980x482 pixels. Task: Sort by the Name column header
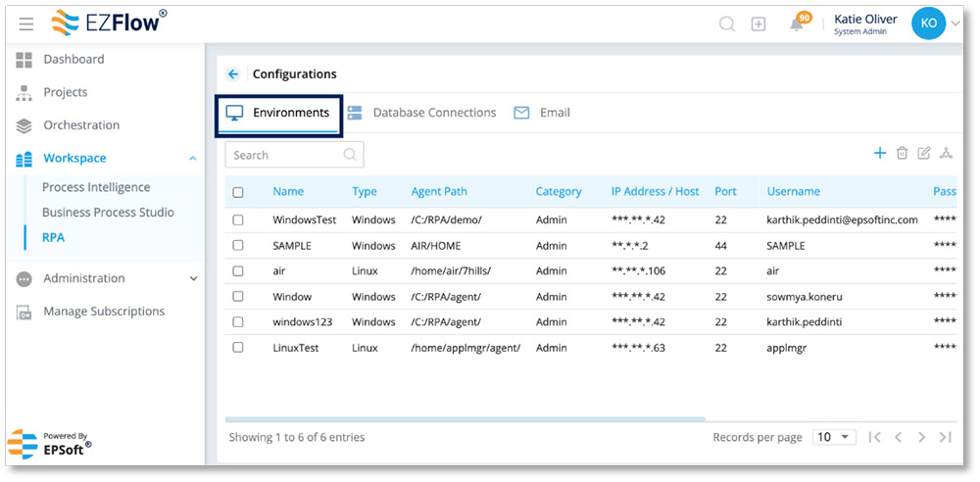[287, 192]
